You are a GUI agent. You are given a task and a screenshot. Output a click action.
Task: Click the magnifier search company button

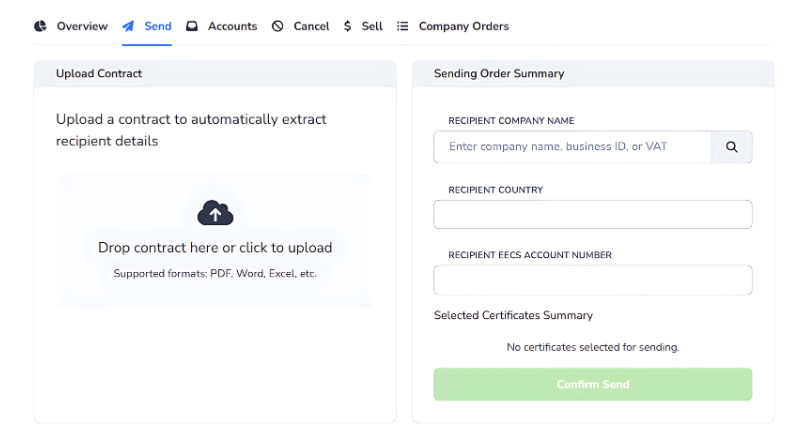[x=732, y=147]
